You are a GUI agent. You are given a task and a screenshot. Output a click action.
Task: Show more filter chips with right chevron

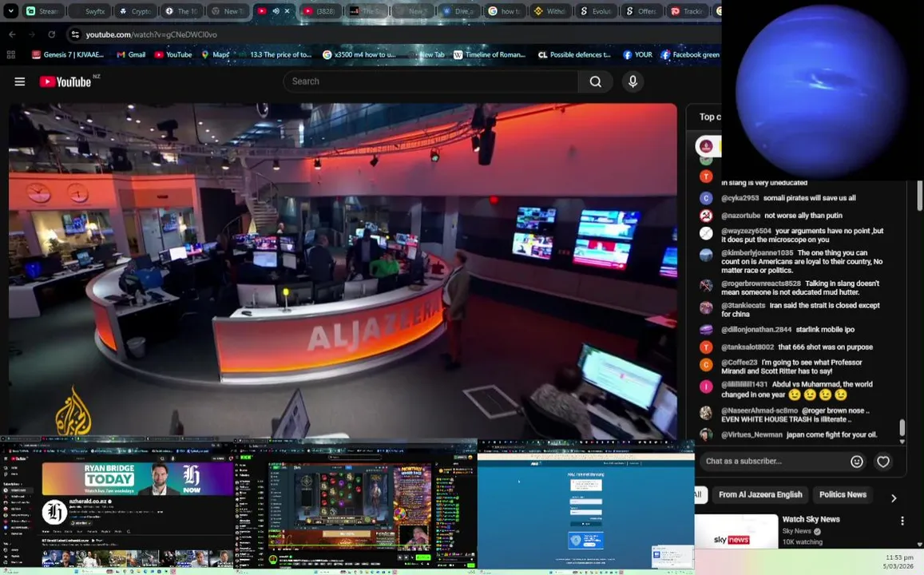click(894, 498)
